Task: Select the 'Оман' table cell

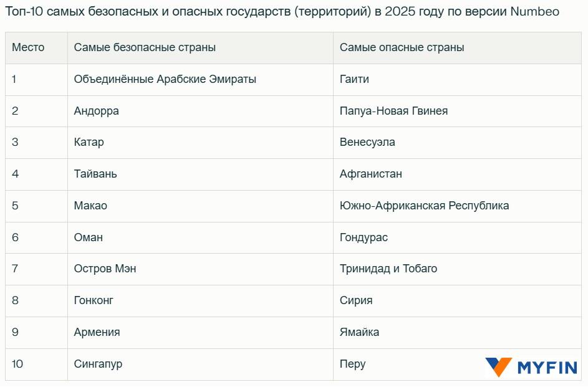Action: (88, 237)
